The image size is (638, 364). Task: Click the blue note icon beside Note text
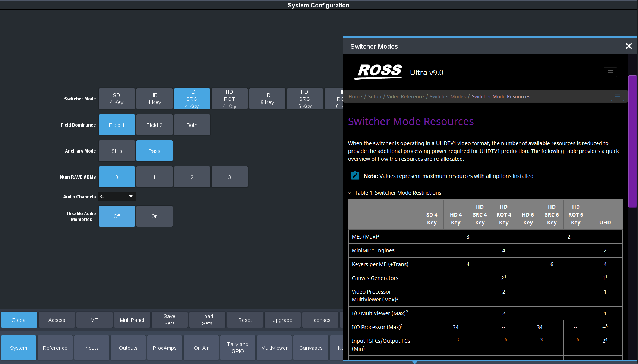(355, 176)
